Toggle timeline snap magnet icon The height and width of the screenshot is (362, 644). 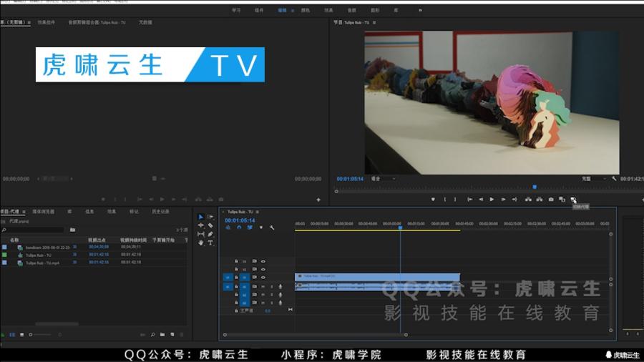point(239,228)
